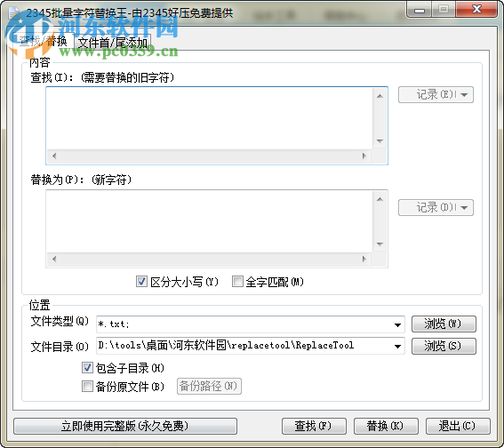Click left arrow of search box horizontal scrollbar

[x=54, y=156]
